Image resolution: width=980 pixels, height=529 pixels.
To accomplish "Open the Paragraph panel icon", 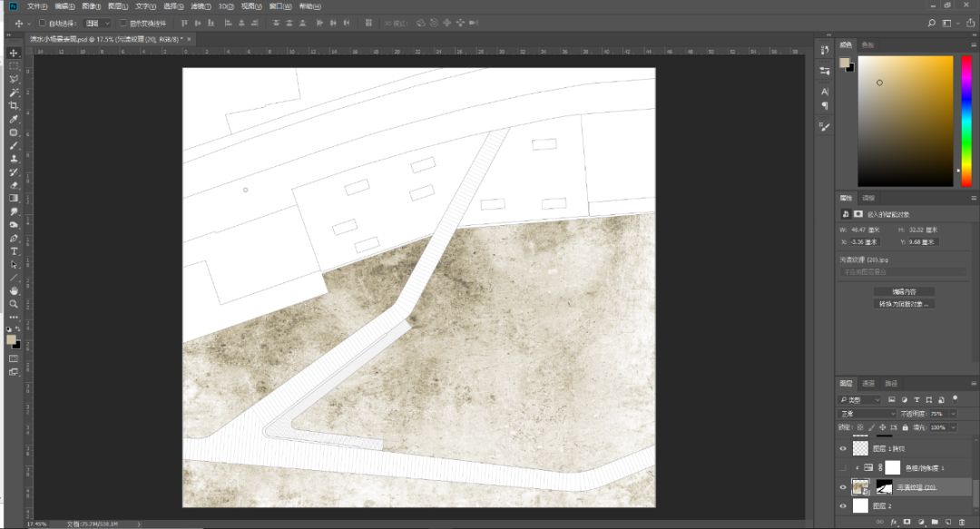I will coord(825,105).
